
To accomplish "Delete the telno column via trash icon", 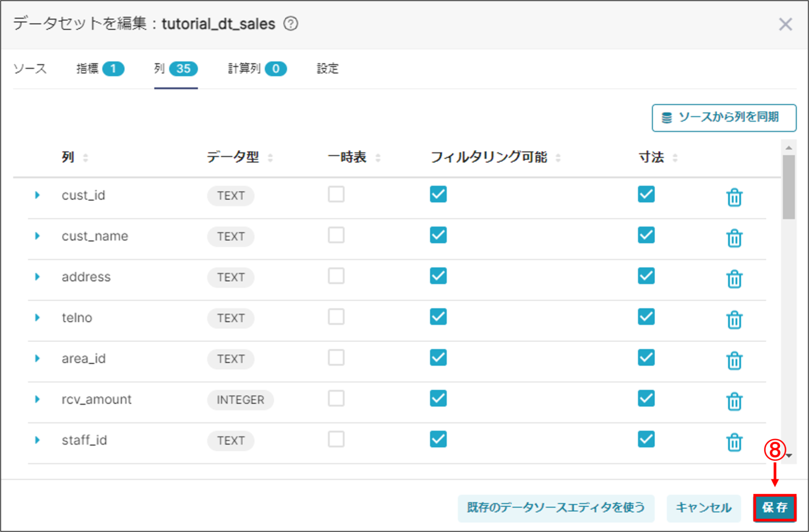I will click(735, 320).
